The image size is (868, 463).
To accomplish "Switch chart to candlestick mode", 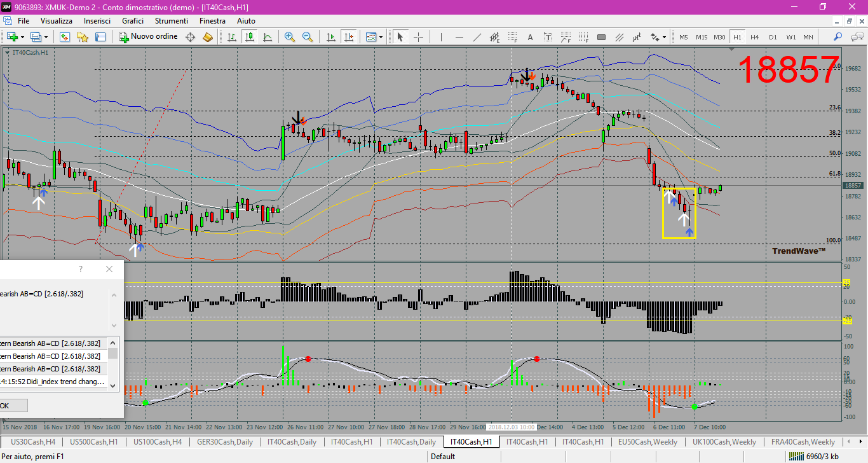I will pyautogui.click(x=250, y=37).
